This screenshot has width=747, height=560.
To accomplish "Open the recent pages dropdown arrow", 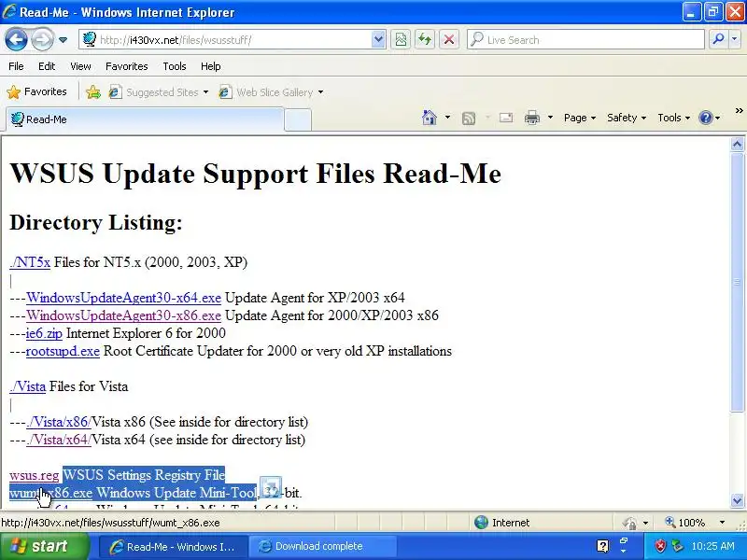I will pos(63,40).
